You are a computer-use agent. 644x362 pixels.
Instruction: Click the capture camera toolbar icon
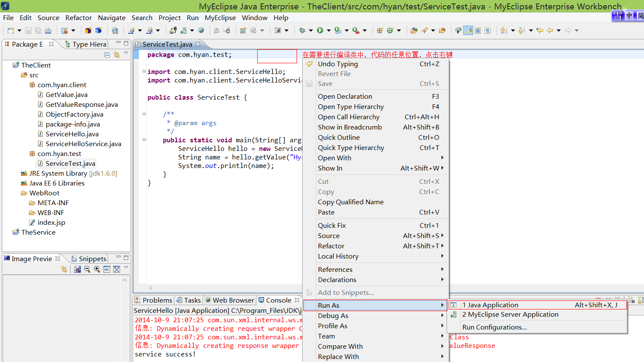pos(277,30)
